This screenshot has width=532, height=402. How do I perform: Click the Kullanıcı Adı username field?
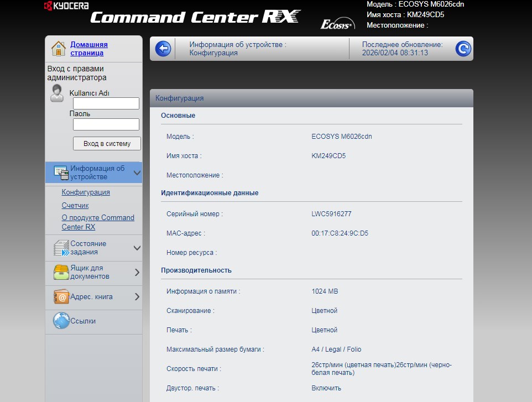click(106, 103)
